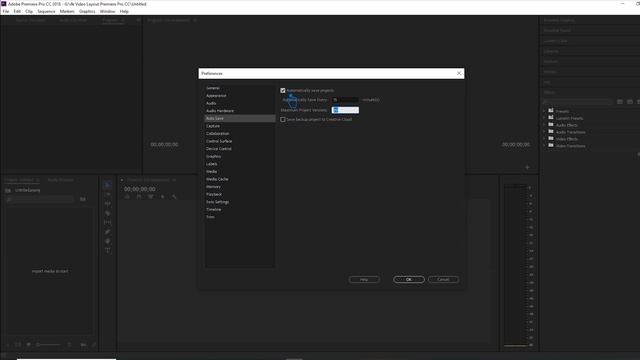Image resolution: width=640 pixels, height=360 pixels.
Task: Expand the Lumetri Presets folder
Action: tap(544, 118)
